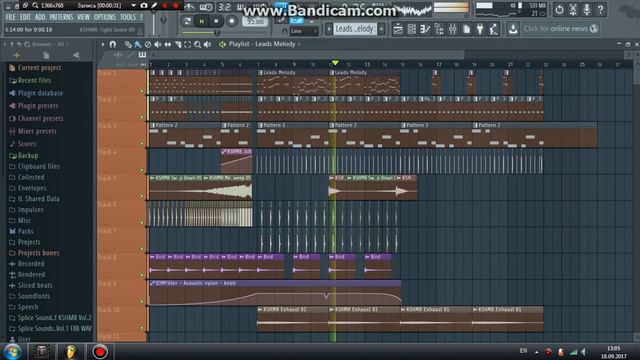Open the Tempo tapper icon
640x360 pixels.
[x=493, y=29]
